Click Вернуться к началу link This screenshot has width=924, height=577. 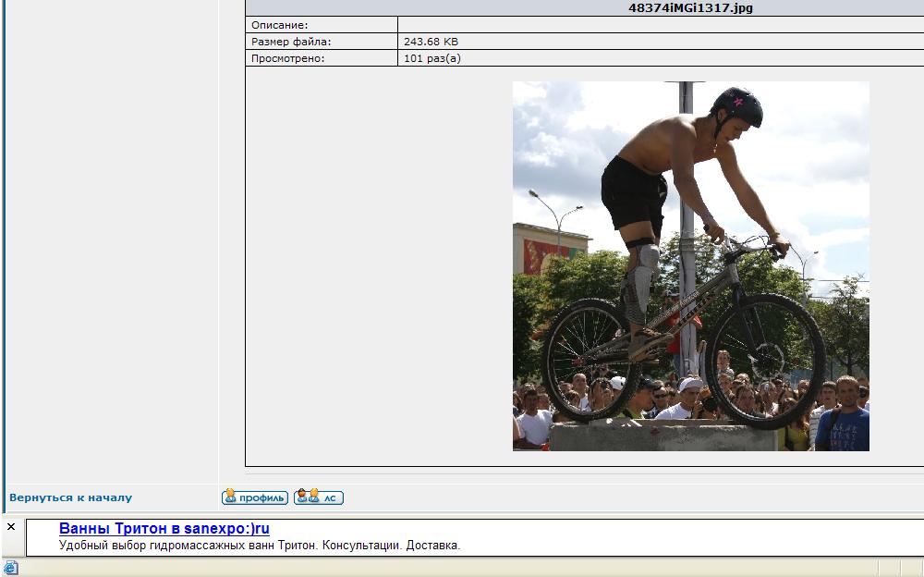click(x=70, y=497)
